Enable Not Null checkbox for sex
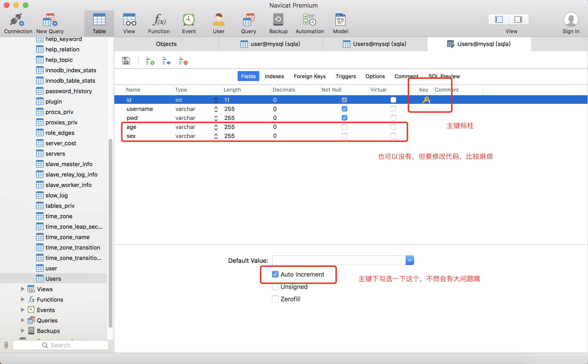 [344, 136]
